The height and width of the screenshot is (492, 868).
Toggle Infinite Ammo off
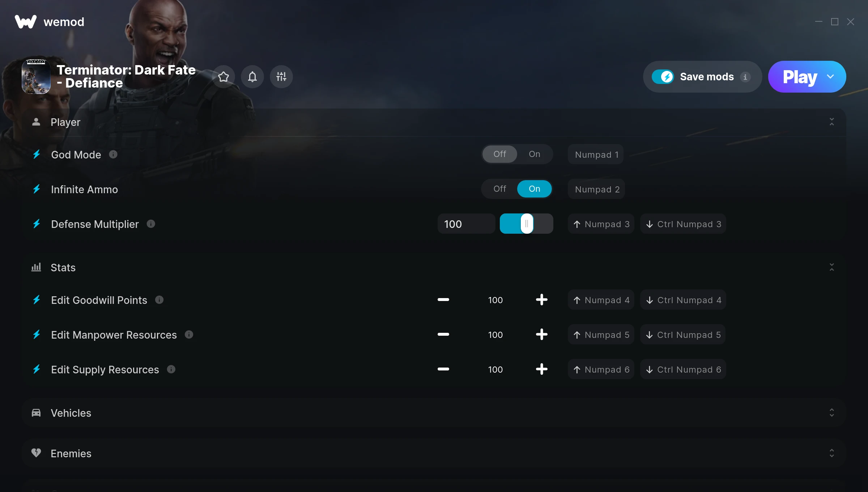pos(499,188)
